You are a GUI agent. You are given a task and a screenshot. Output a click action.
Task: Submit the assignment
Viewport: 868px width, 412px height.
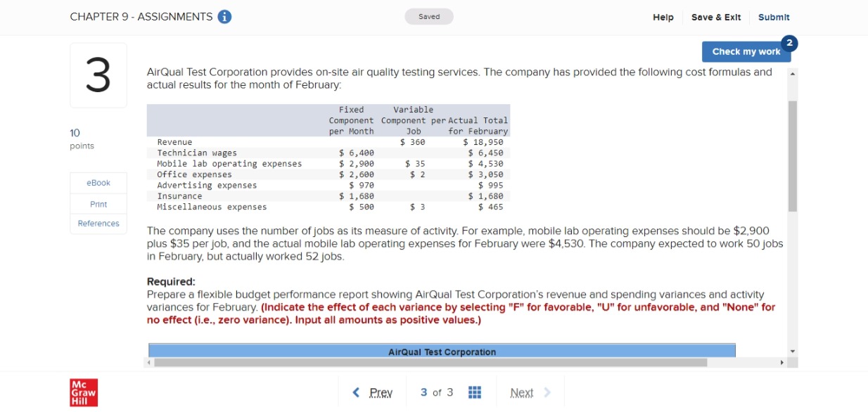[774, 17]
